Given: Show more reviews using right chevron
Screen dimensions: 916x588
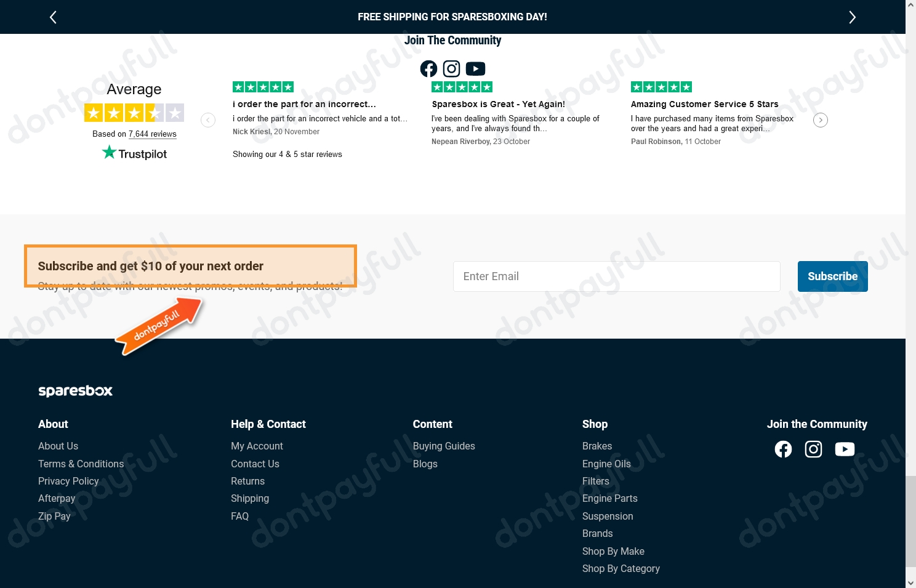Looking at the screenshot, I should coord(820,119).
